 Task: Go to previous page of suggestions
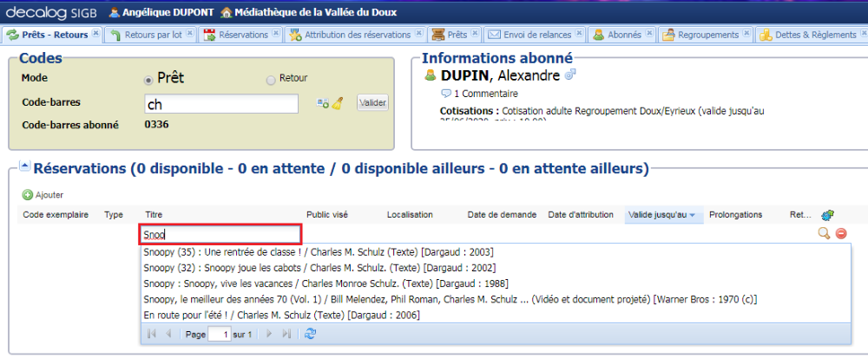tap(168, 334)
